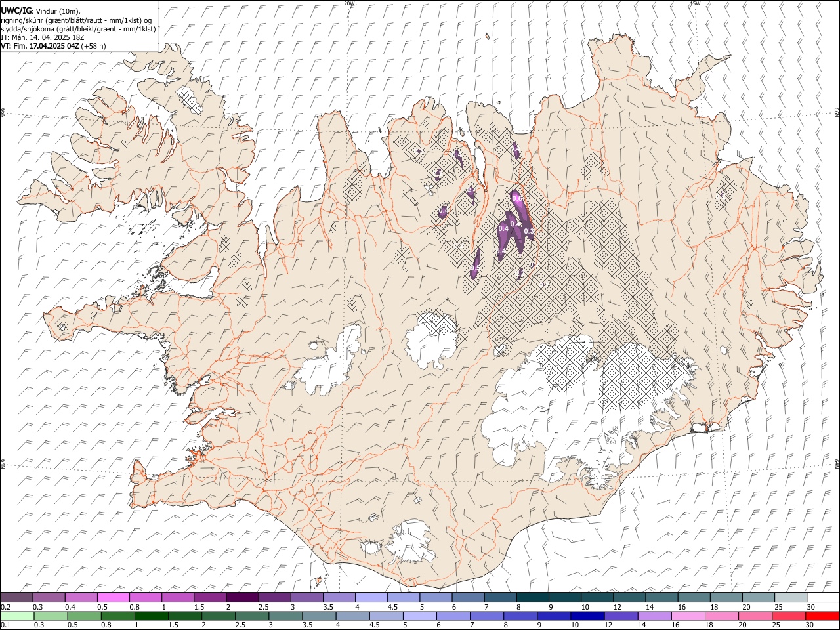Click the 'UWC/IG' title text
840x630 pixels.
16,10
